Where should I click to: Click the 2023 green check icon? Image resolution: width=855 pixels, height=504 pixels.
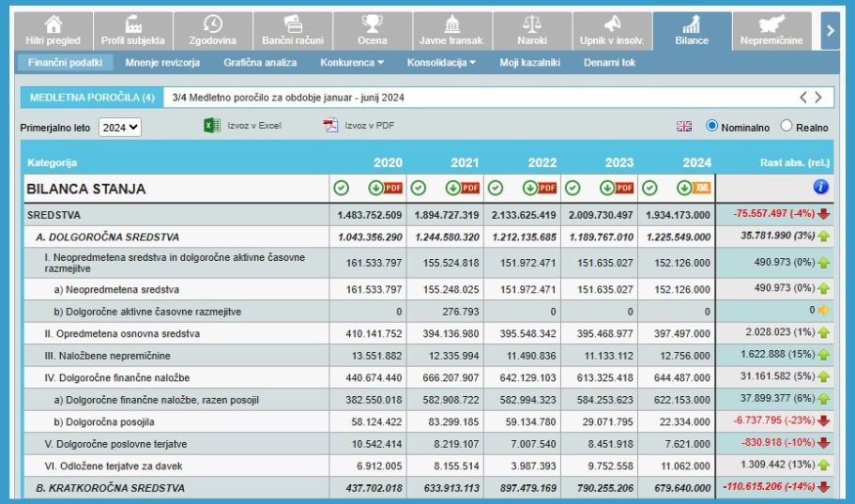[x=573, y=189]
